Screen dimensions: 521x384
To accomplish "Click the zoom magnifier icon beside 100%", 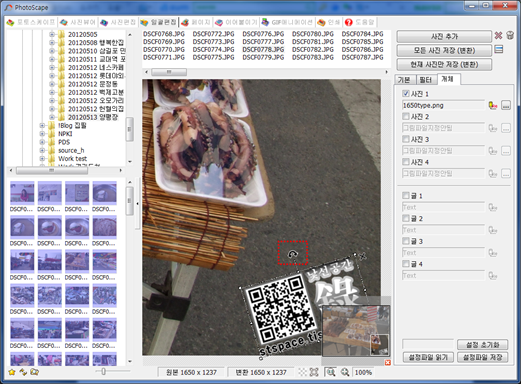I will (x=345, y=372).
